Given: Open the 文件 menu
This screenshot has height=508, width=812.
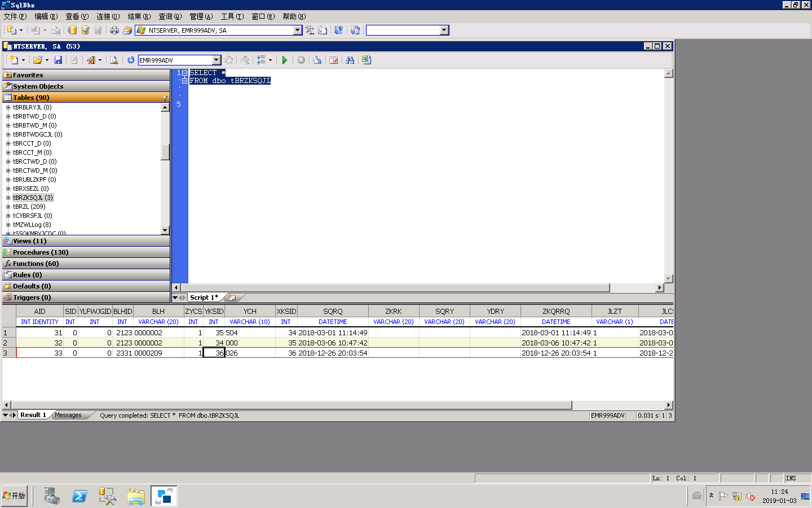Looking at the screenshot, I should (x=15, y=16).
